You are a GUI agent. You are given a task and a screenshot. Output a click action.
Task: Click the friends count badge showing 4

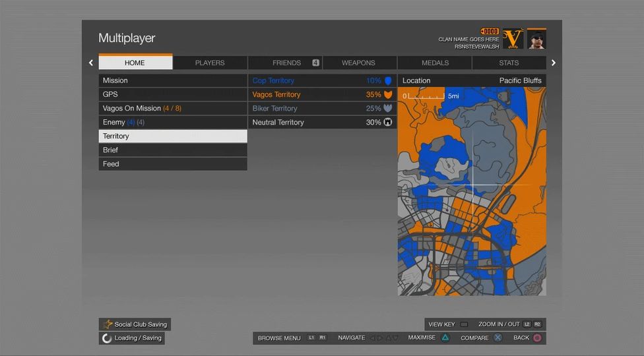pos(315,63)
